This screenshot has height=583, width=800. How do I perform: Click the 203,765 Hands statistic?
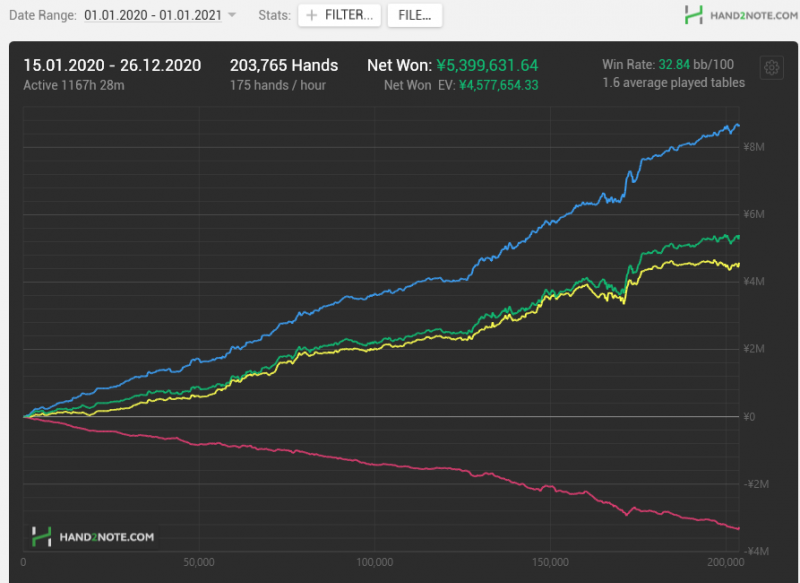click(x=284, y=65)
